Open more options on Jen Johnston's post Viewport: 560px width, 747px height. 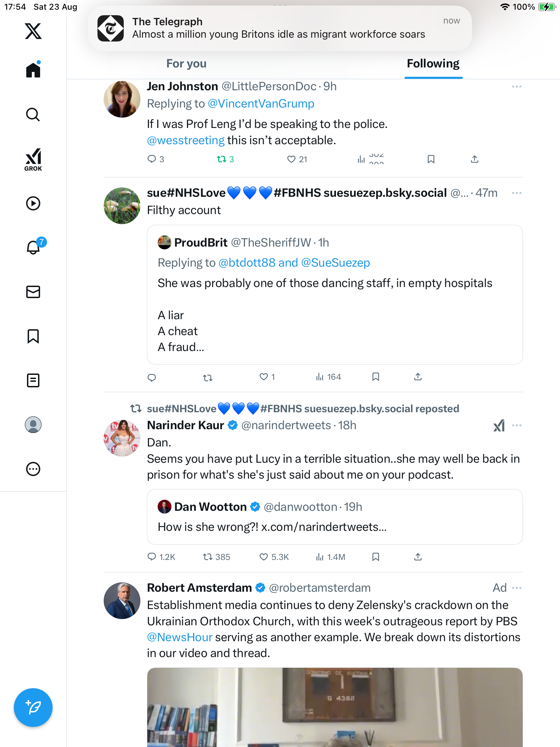click(516, 86)
